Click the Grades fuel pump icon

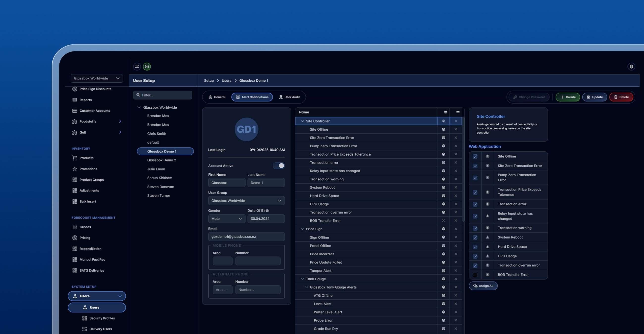75,227
